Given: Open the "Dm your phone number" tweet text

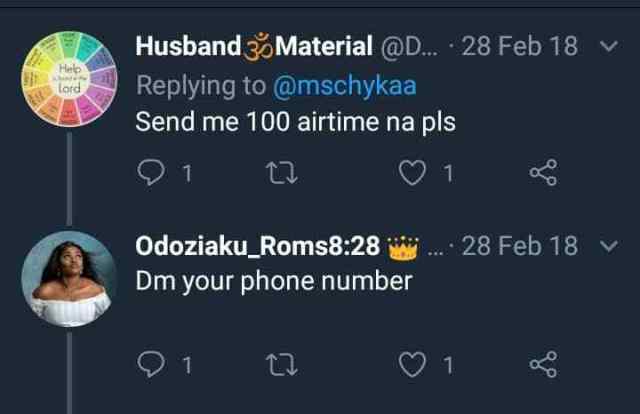Looking at the screenshot, I should 273,281.
